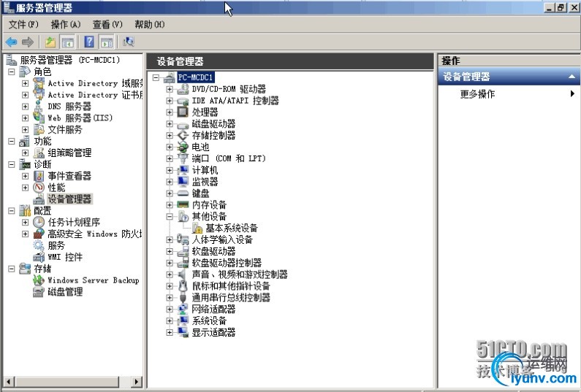Image resolution: width=581 pixels, height=392 pixels.
Task: Select 设备管理器 in the left tree
Action: 69,199
